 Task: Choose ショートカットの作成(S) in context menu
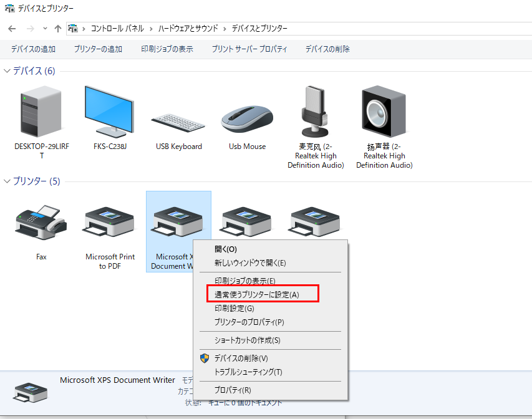[x=270, y=340]
